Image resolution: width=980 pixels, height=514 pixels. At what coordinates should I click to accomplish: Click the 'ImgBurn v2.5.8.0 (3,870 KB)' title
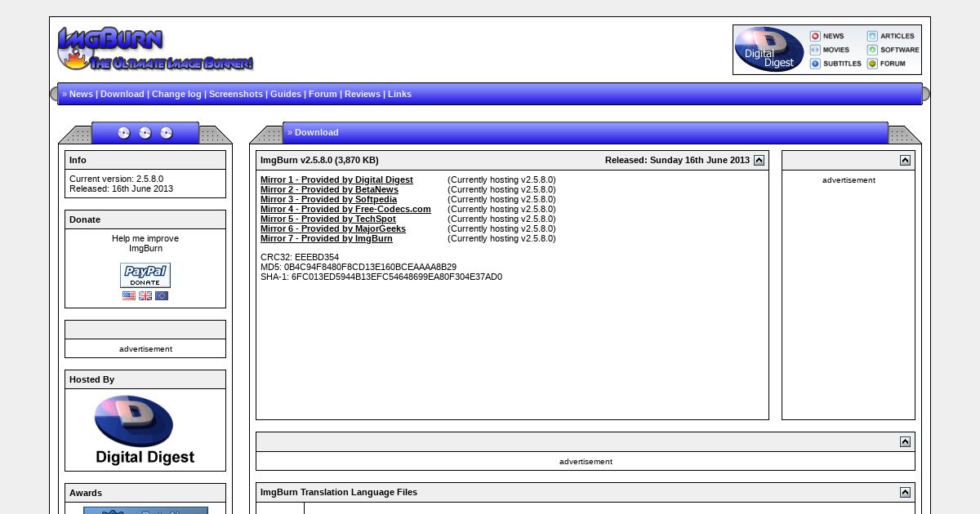319,160
